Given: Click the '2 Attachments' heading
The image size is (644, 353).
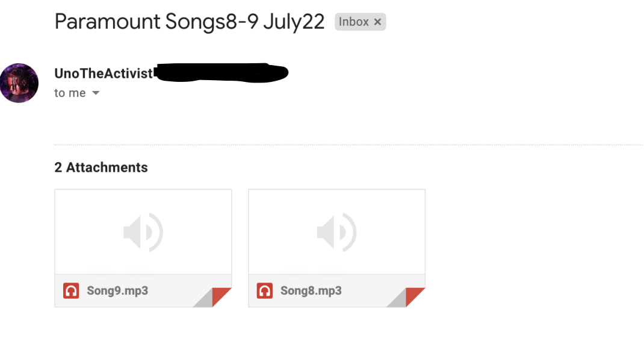Looking at the screenshot, I should [x=101, y=167].
